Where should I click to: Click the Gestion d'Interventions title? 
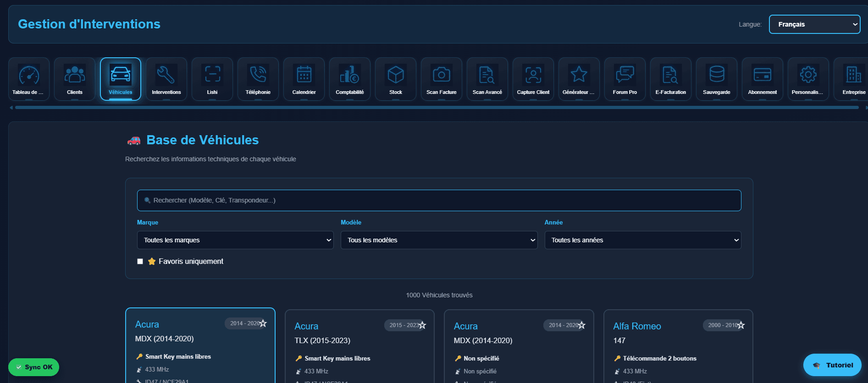89,24
